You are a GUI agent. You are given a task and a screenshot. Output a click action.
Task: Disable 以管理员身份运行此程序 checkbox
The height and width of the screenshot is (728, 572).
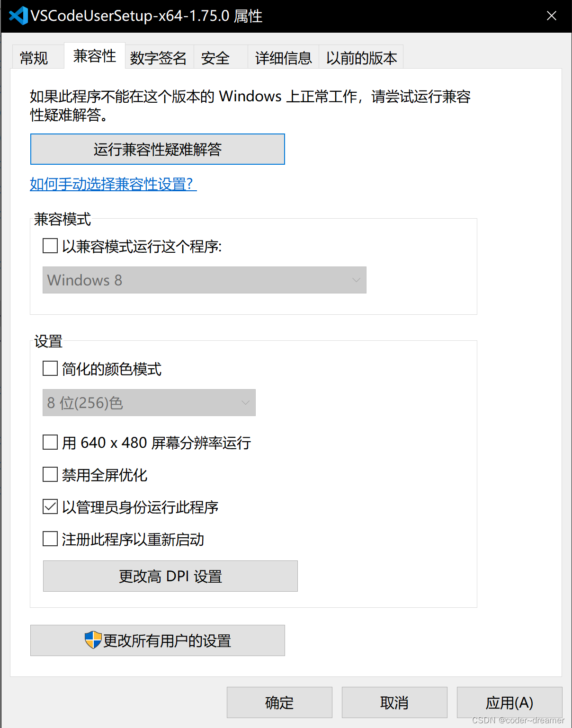(49, 506)
